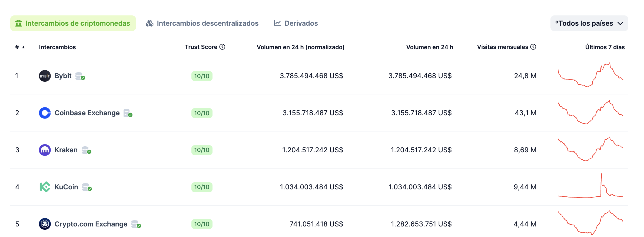Click rank number 1 in the Bybit row
Screen dimensions: 644x237
click(x=17, y=76)
